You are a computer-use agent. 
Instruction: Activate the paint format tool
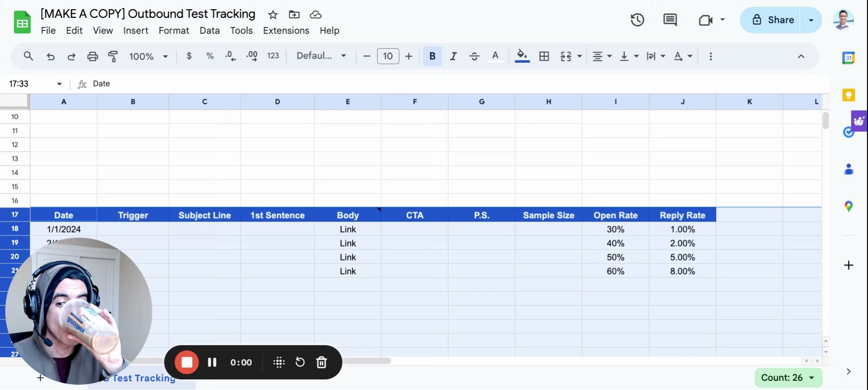pos(113,56)
